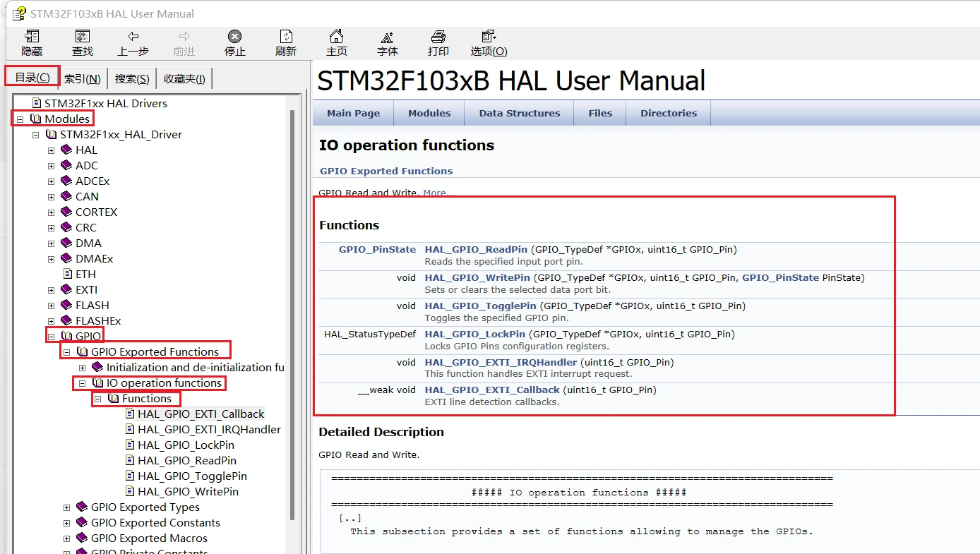Switch to the 搜索 (Search) tab
Screen dimensions: 980x554
[132, 78]
